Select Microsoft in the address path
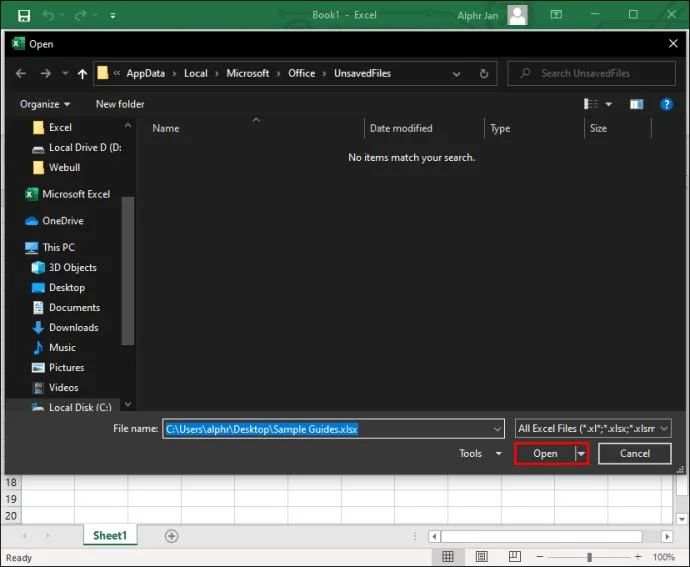 coord(248,74)
